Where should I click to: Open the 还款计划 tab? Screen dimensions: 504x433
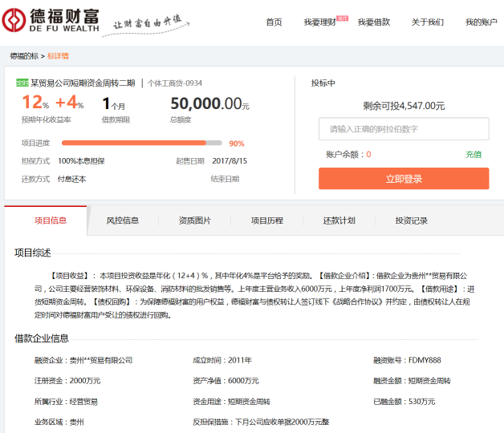pyautogui.click(x=339, y=221)
